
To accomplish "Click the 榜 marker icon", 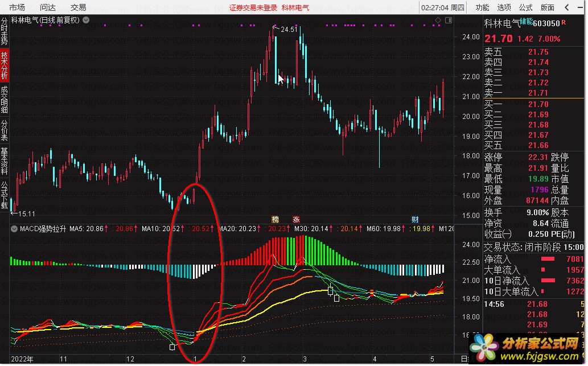I will [276, 219].
